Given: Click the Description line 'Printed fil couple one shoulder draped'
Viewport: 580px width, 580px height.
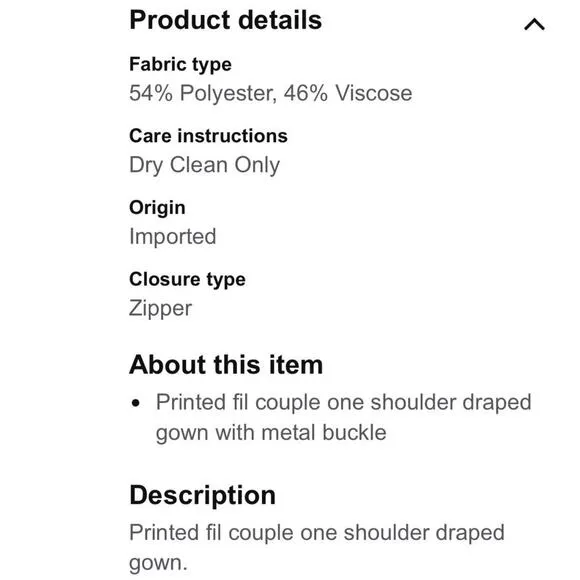Looking at the screenshot, I should point(317,533).
